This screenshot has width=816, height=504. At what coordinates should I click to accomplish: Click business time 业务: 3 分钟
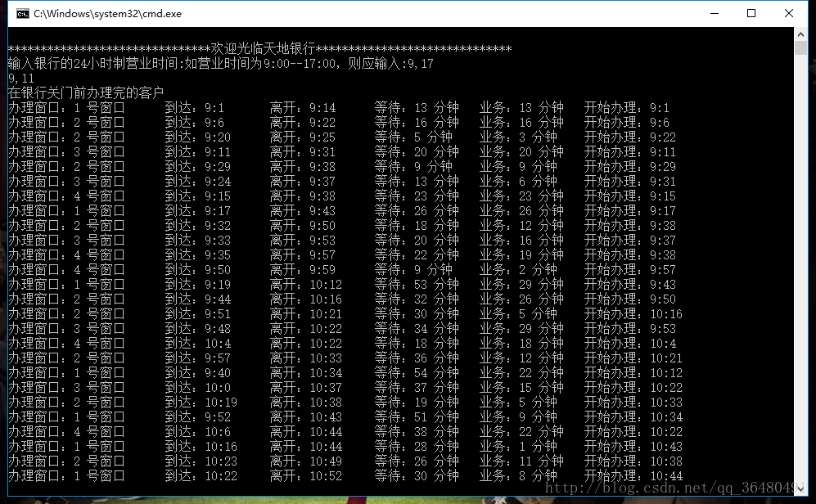coord(518,137)
